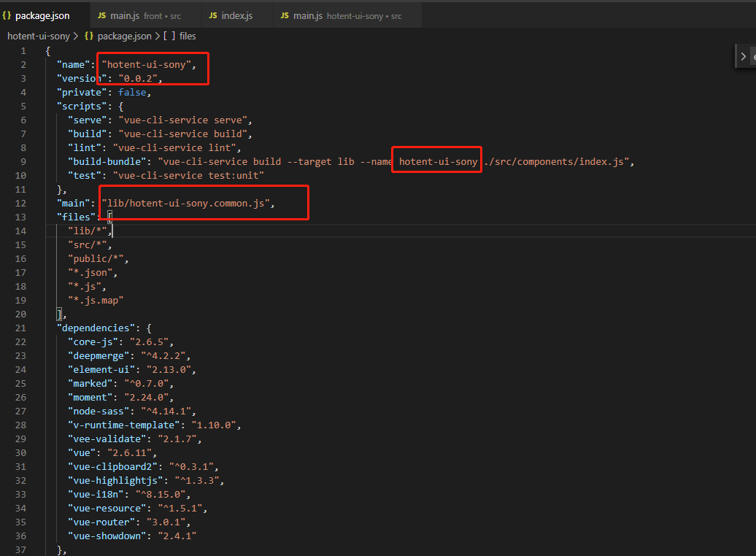Open the files breadcrumb symbol dropdown
This screenshot has height=556, width=756.
pyautogui.click(x=188, y=36)
